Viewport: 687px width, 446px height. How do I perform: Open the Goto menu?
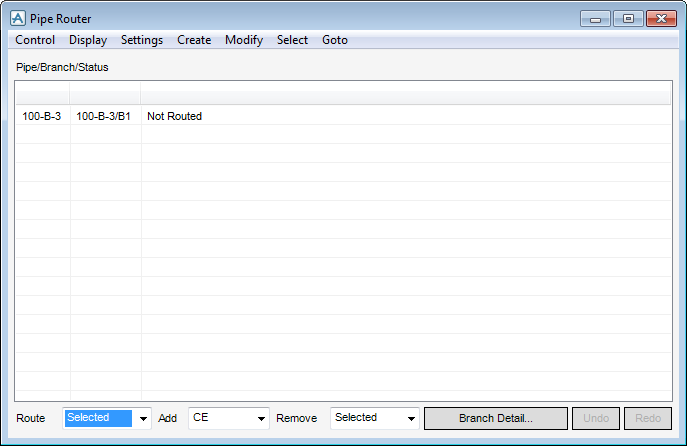pos(335,40)
